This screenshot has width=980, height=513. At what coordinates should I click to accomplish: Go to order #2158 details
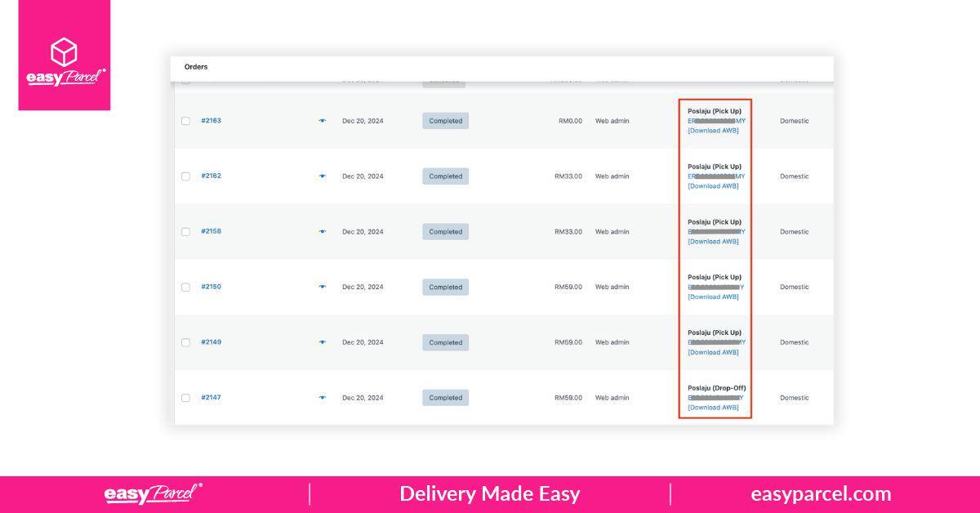(211, 231)
